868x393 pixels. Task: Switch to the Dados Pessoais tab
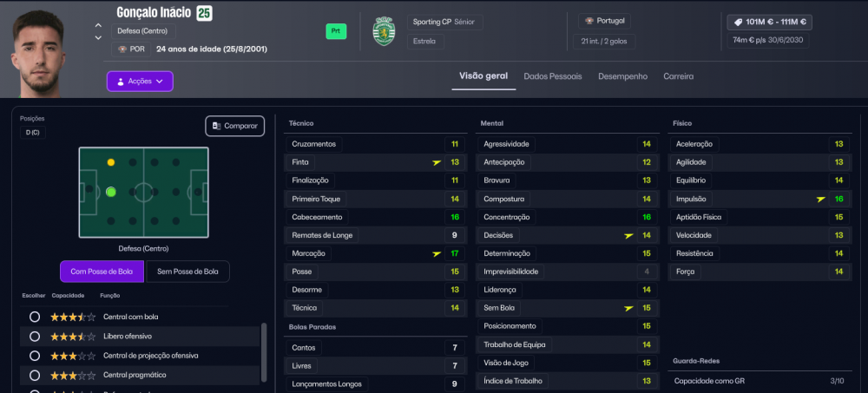point(552,76)
